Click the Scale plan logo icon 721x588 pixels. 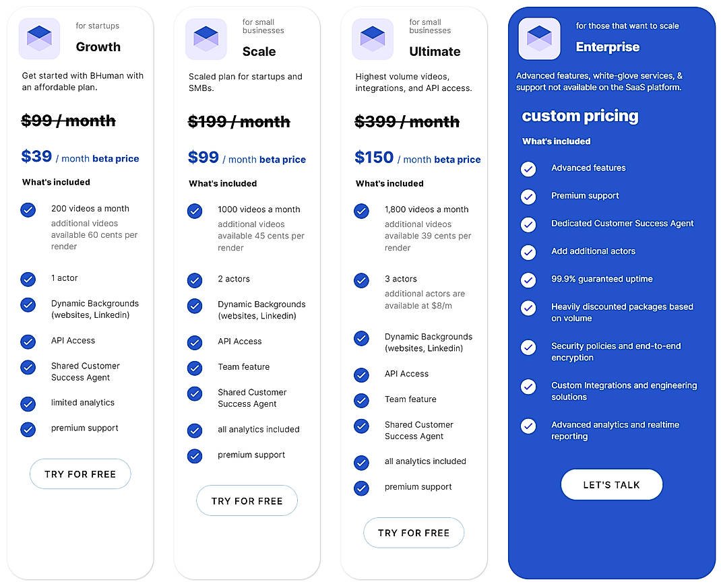pos(206,38)
